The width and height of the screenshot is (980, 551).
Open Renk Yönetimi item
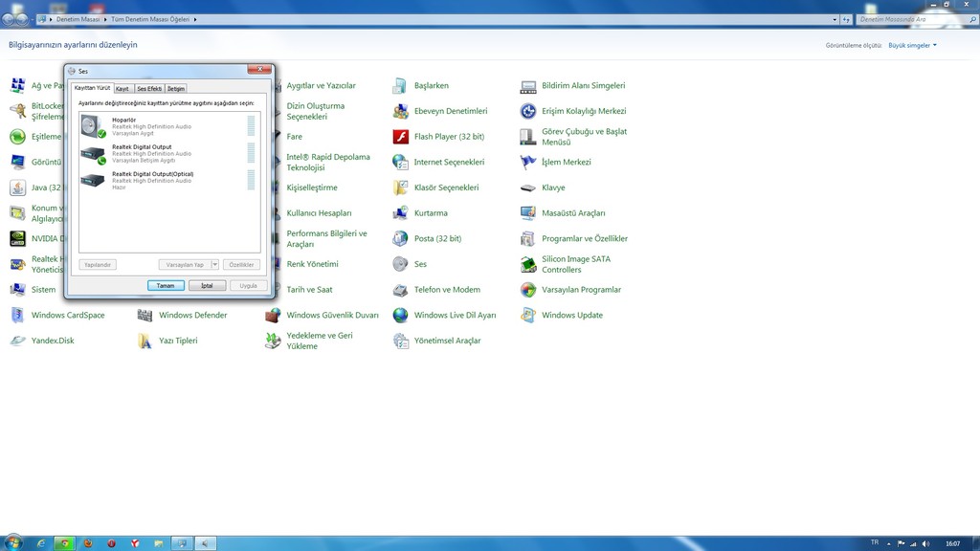313,264
